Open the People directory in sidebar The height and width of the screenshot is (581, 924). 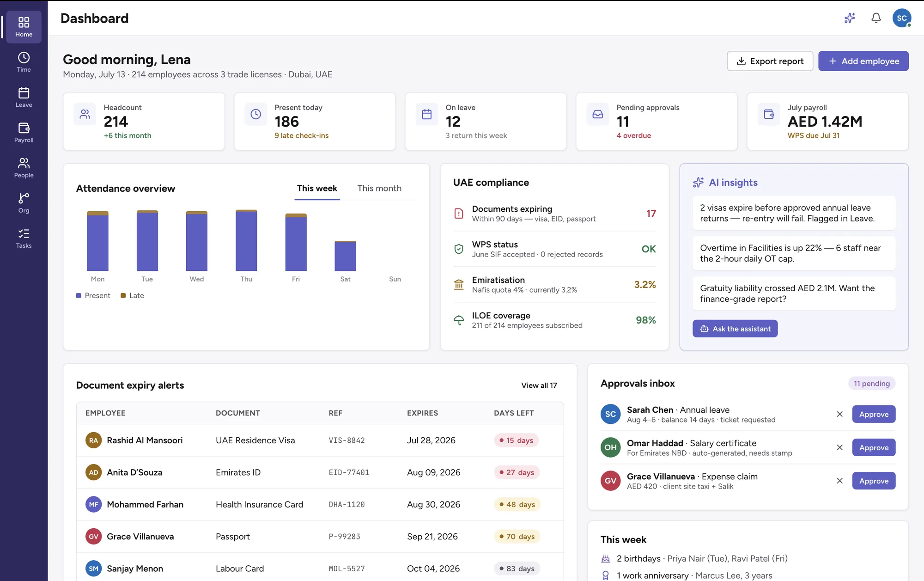(24, 167)
